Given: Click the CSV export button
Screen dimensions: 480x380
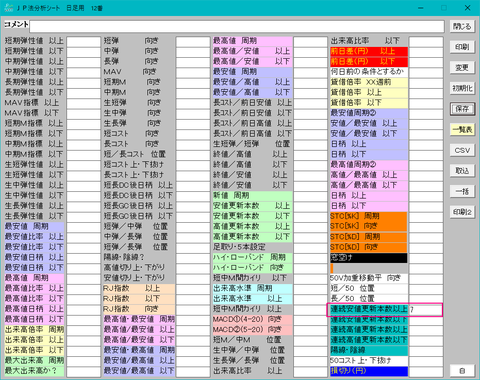Looking at the screenshot, I should point(462,150).
